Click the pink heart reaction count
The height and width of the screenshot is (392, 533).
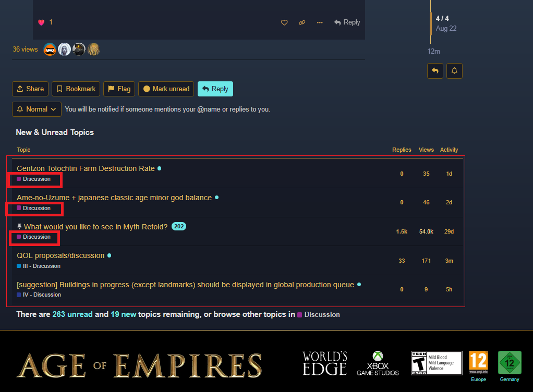point(45,22)
